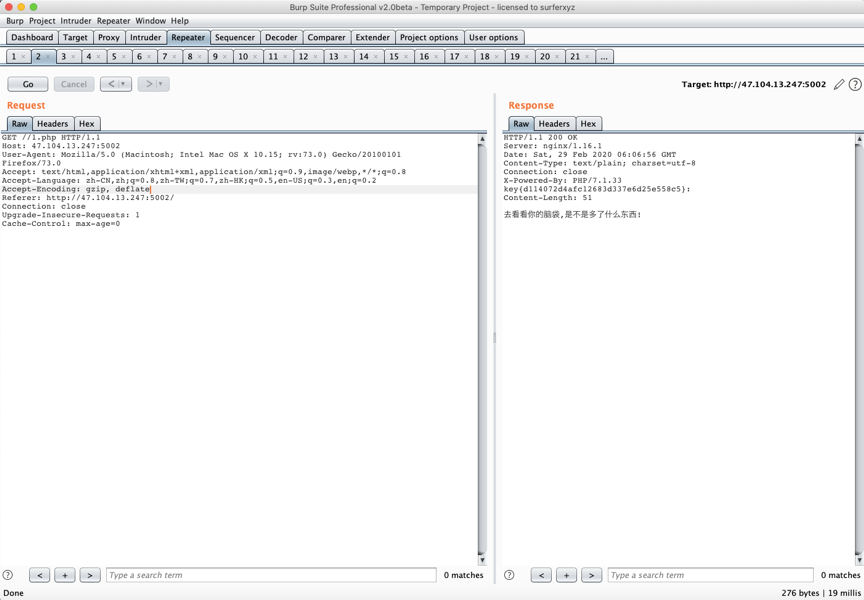This screenshot has height=600, width=864.
Task: Open Repeater help question mark icon
Action: tap(855, 85)
